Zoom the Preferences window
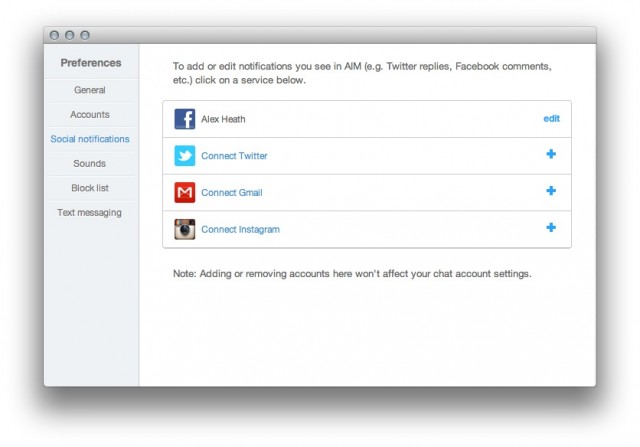The height and width of the screenshot is (447, 640). coord(85,35)
